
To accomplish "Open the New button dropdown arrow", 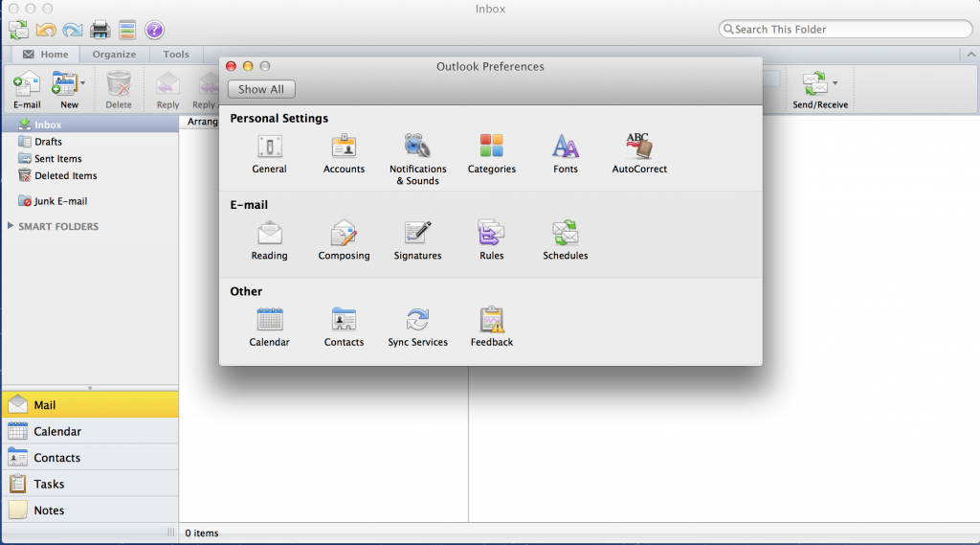I will [x=82, y=82].
